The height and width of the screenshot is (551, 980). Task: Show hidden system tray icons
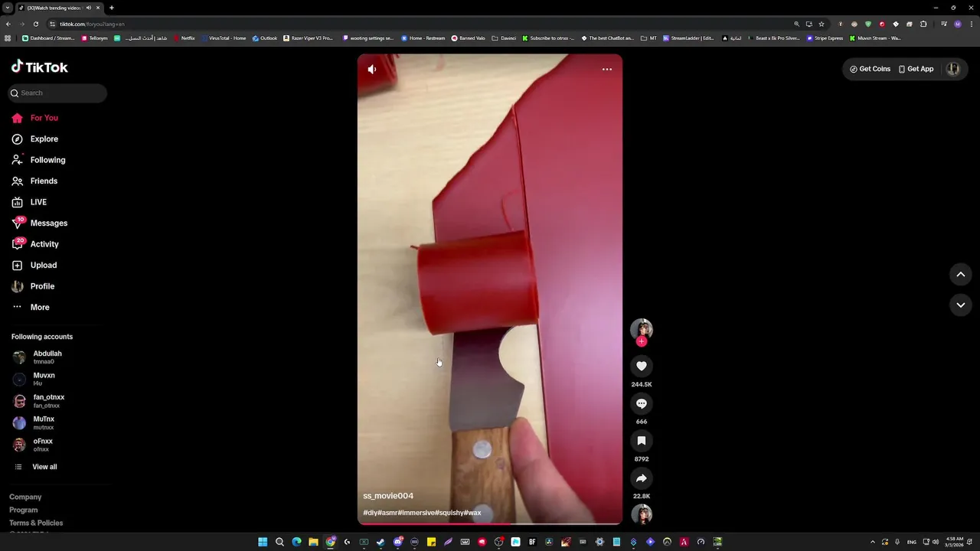point(873,542)
